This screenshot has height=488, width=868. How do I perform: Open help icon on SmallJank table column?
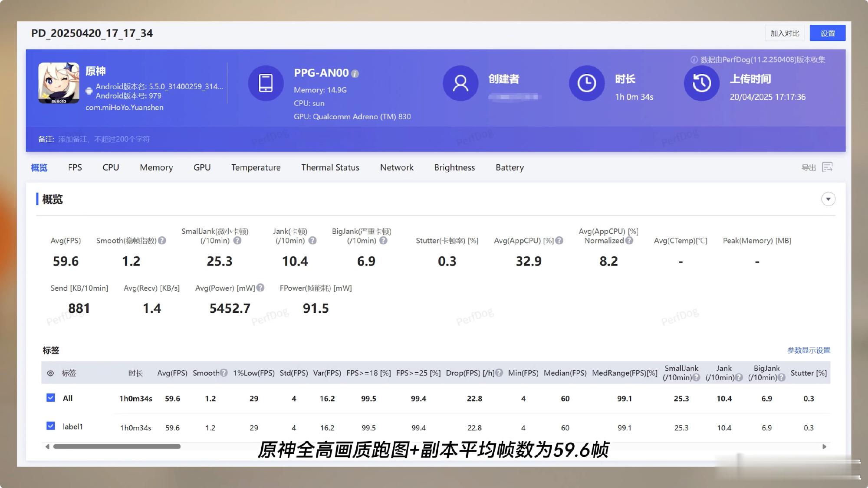tap(696, 377)
